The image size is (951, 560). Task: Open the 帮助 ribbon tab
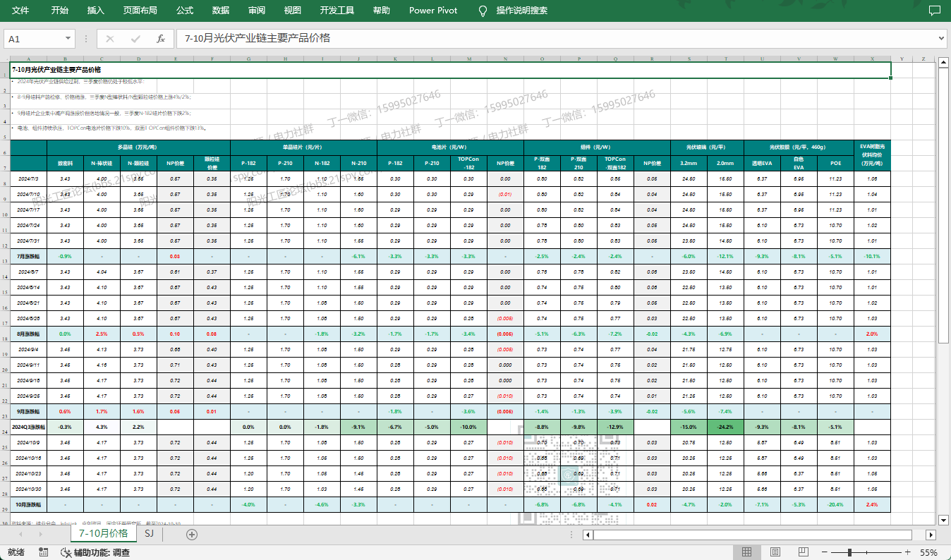(381, 11)
